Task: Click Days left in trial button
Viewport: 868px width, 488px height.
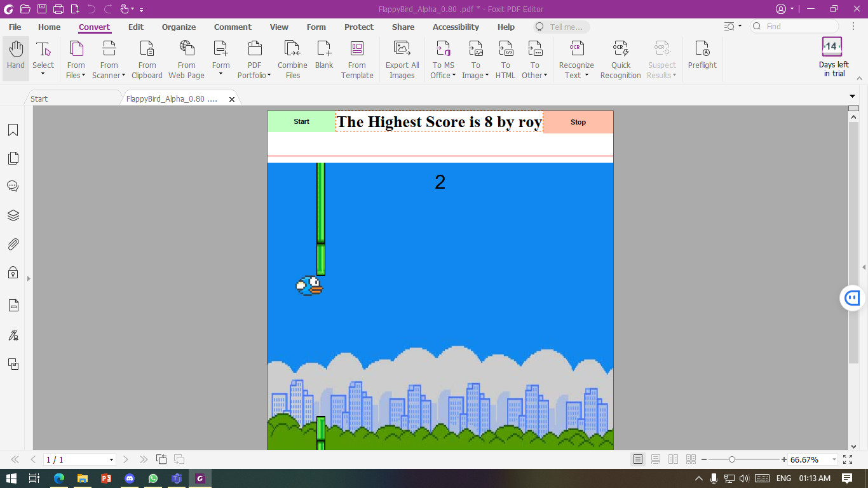Action: click(834, 57)
